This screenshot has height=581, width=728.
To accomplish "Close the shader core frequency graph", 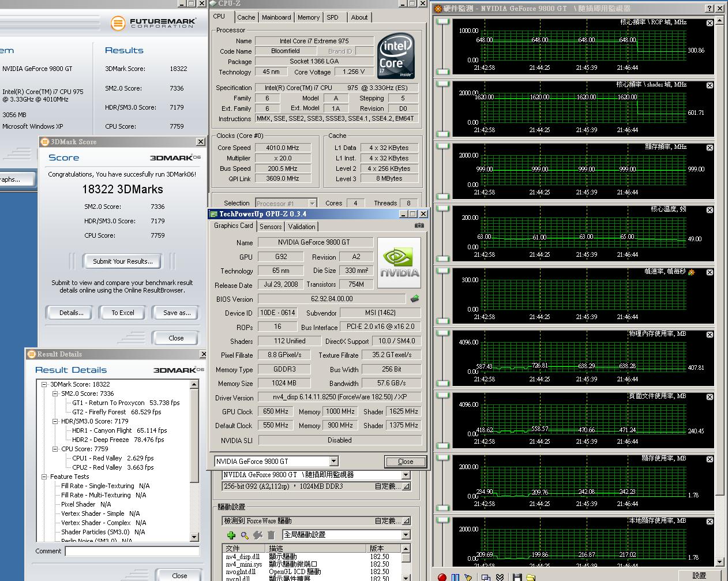I will [x=710, y=85].
